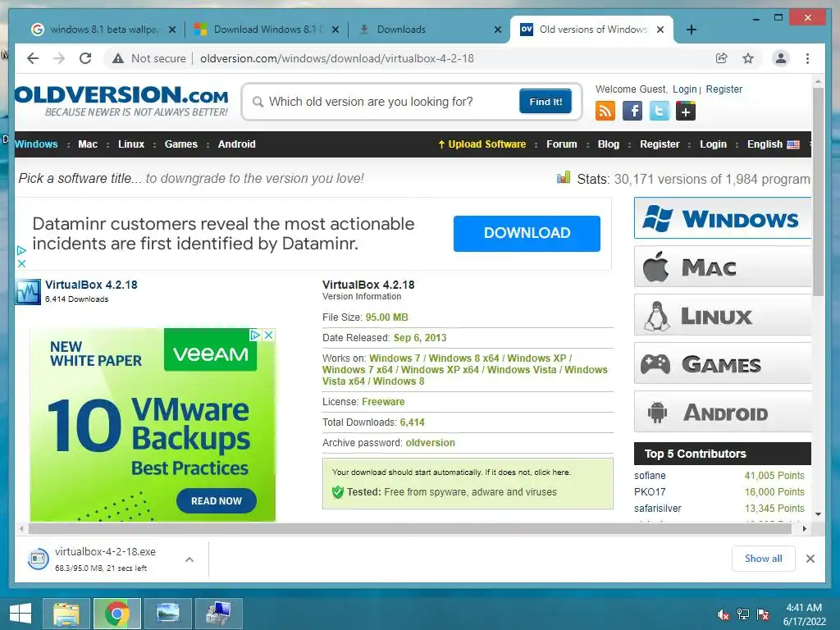The width and height of the screenshot is (840, 630).
Task: Reload the current page
Action: (85, 58)
